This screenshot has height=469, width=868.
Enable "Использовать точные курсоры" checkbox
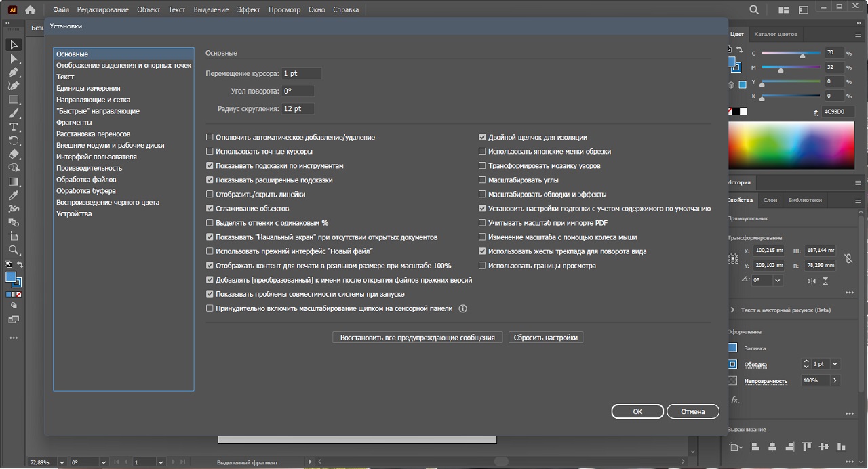coord(210,152)
